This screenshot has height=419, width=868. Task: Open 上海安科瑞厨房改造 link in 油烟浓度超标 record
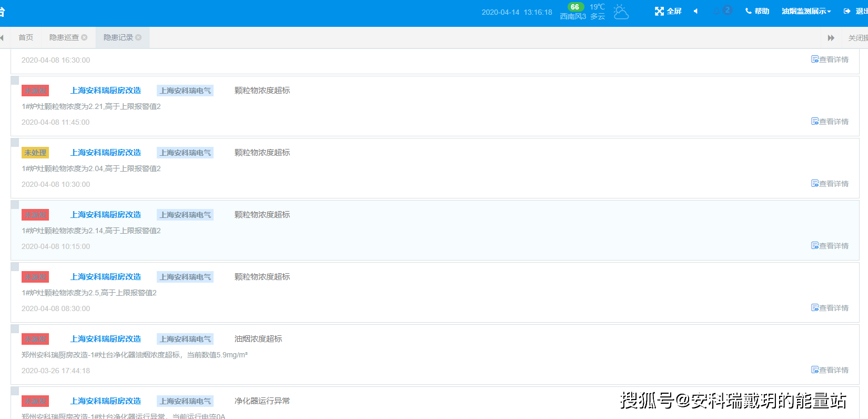(x=106, y=339)
